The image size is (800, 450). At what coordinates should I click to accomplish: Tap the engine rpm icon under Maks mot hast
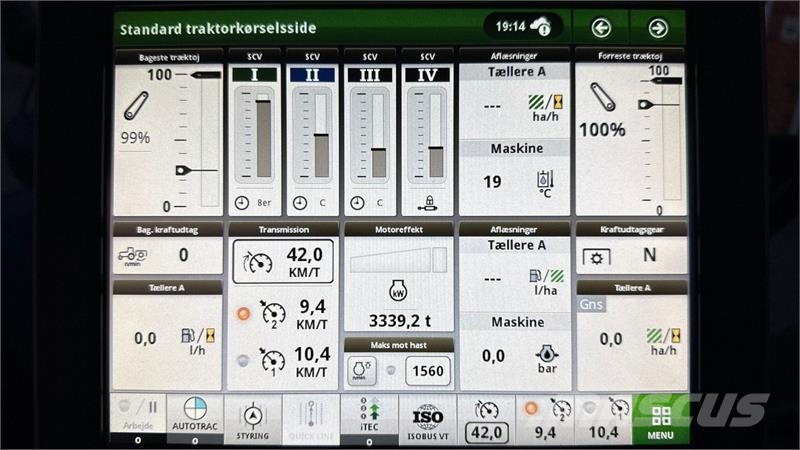[x=362, y=371]
